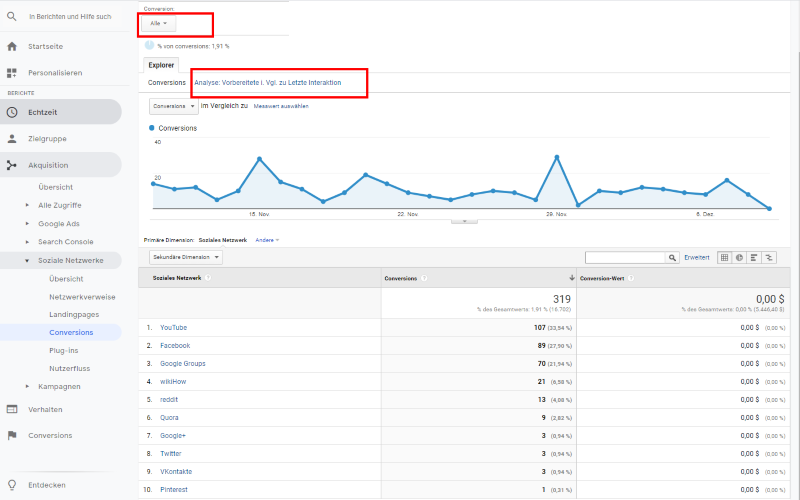Click the Entdecken lightbulb icon
Image resolution: width=800 pixels, height=500 pixels.
click(x=12, y=484)
